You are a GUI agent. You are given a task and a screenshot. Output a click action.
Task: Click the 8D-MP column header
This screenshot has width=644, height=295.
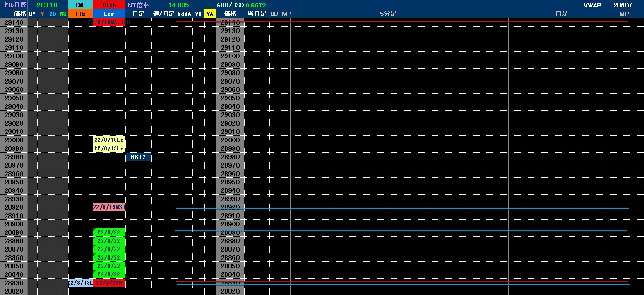pos(281,14)
